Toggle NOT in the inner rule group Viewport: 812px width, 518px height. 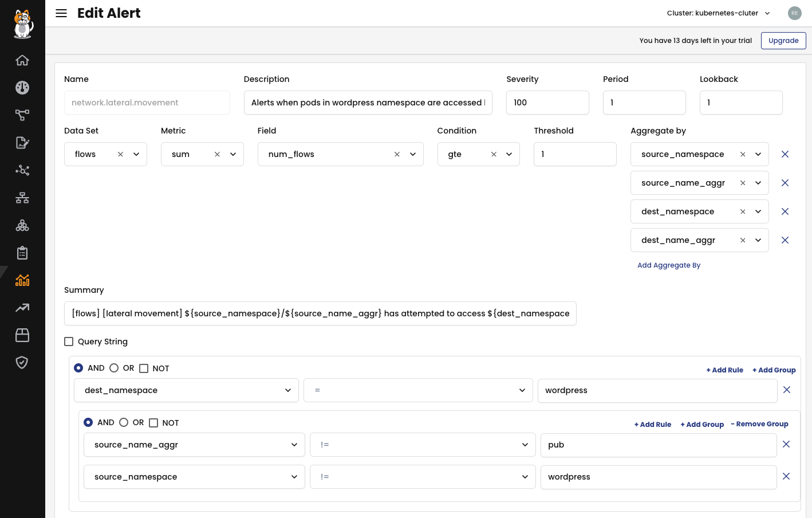point(153,423)
